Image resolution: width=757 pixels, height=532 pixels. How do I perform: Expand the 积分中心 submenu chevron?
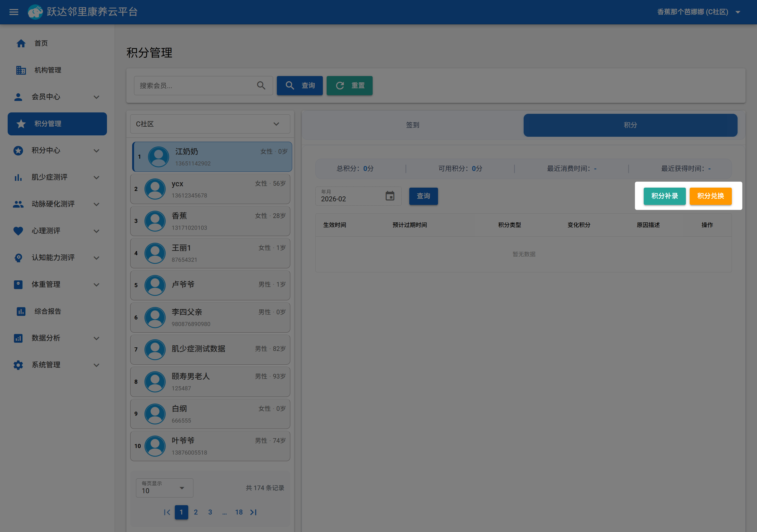96,151
